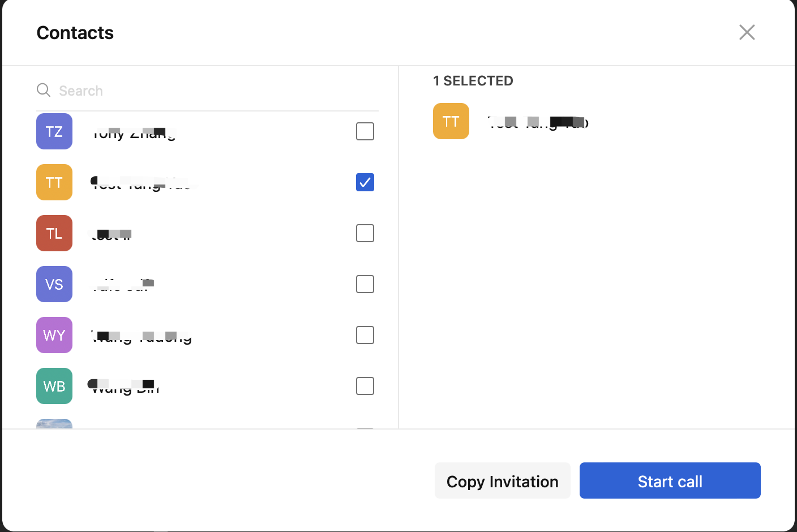Select the VS contact checkbox
Screen dimensions: 797x532
coord(365,284)
